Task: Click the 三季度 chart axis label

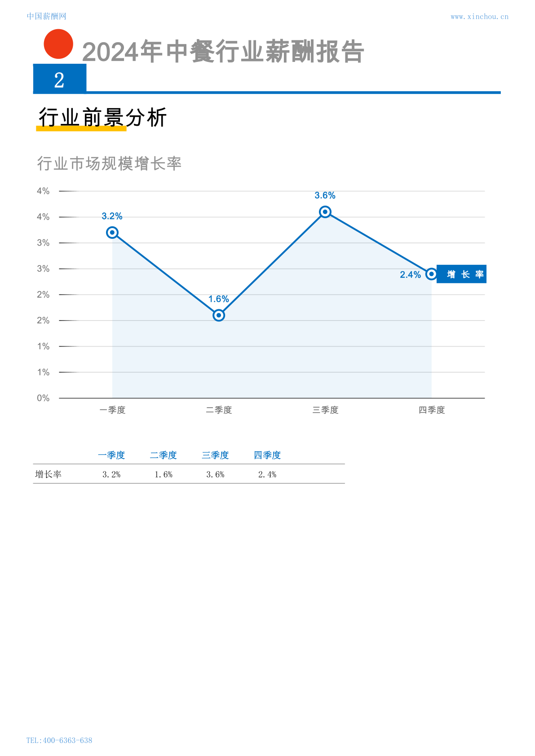Action: (325, 410)
